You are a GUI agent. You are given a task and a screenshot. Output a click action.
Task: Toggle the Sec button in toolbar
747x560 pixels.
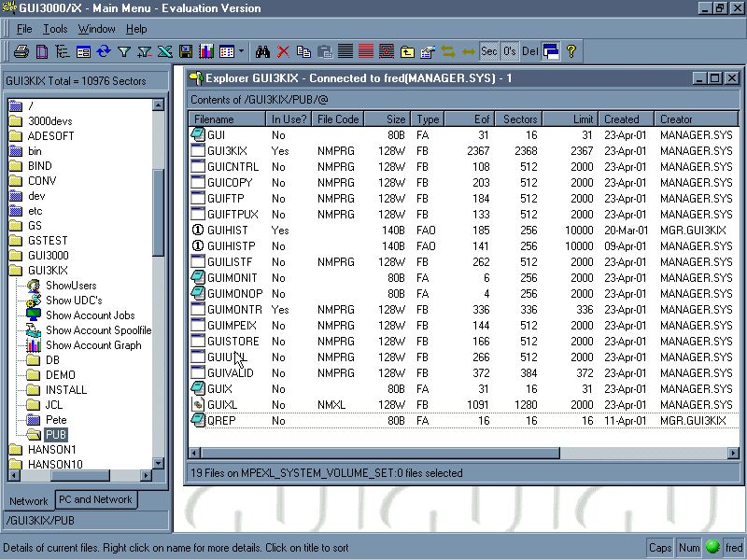pos(489,51)
